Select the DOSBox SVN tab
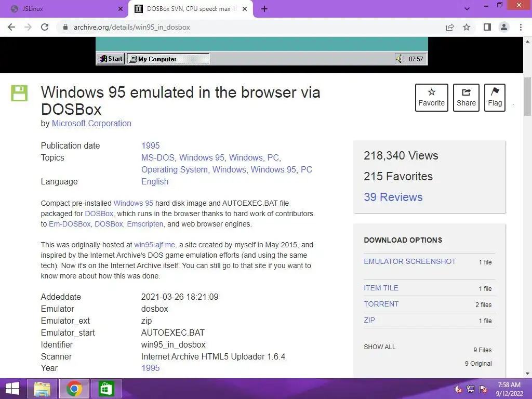Viewport: 532px width, 399px height. 190,9
